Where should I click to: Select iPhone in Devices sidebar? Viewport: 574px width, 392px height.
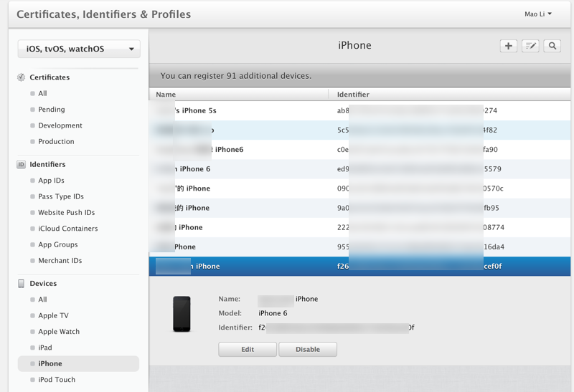coord(78,364)
